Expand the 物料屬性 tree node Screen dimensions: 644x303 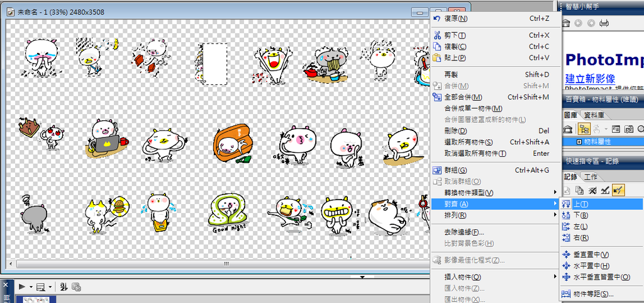[579, 142]
